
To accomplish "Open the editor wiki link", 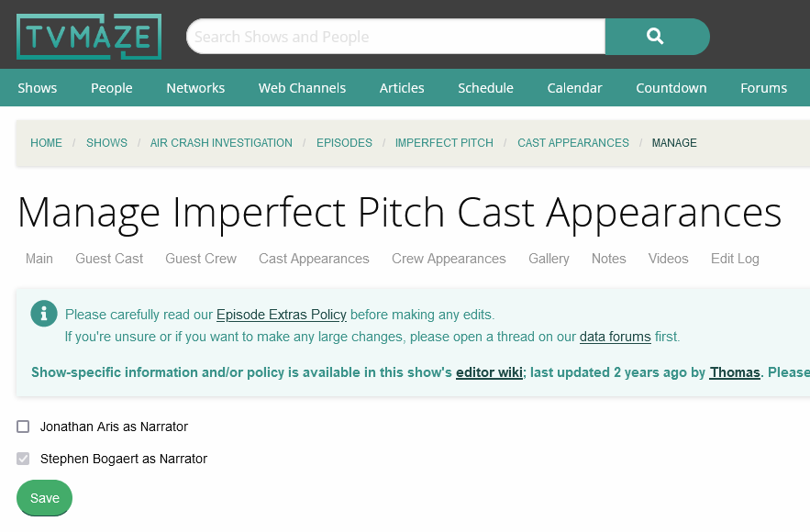I will click(x=489, y=372).
